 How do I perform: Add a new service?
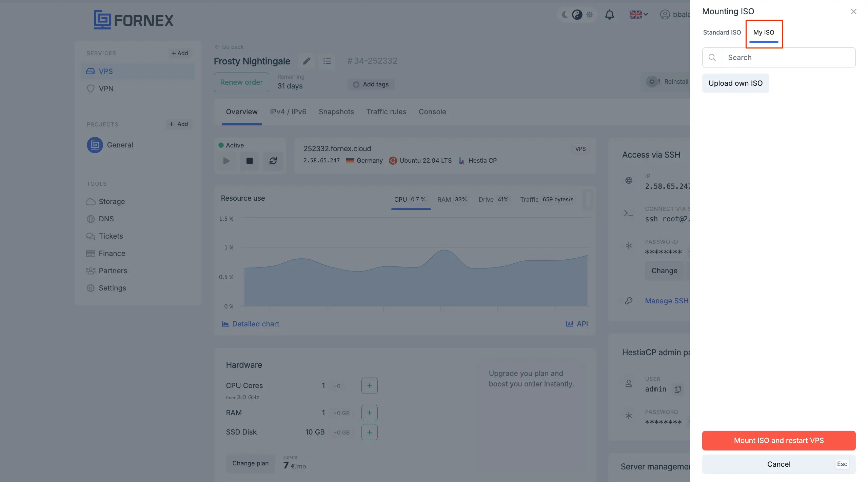point(180,53)
